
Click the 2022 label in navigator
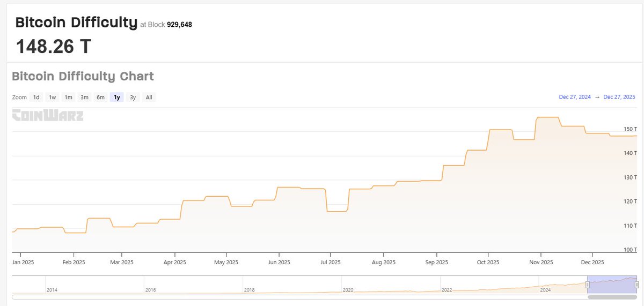pos(447,289)
